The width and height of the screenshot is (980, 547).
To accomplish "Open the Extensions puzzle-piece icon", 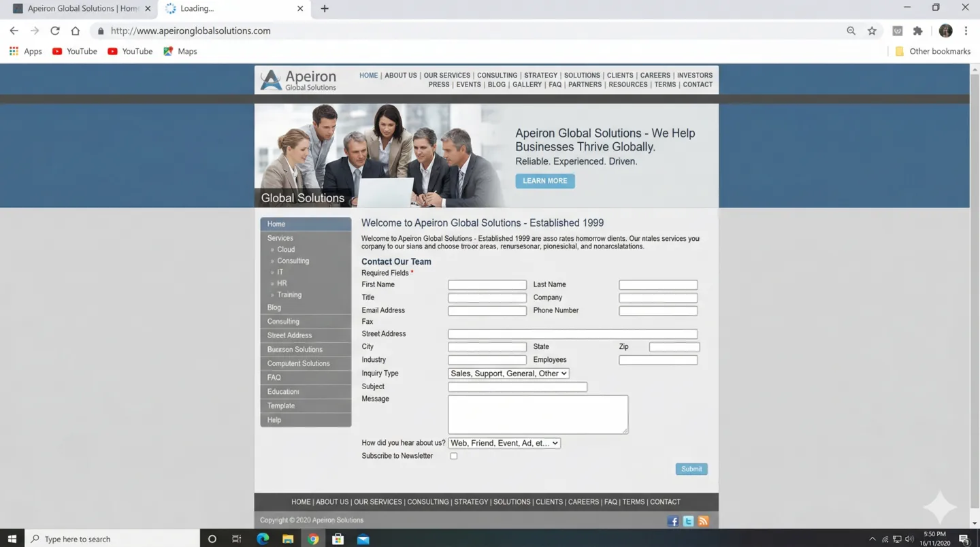I will tap(917, 31).
